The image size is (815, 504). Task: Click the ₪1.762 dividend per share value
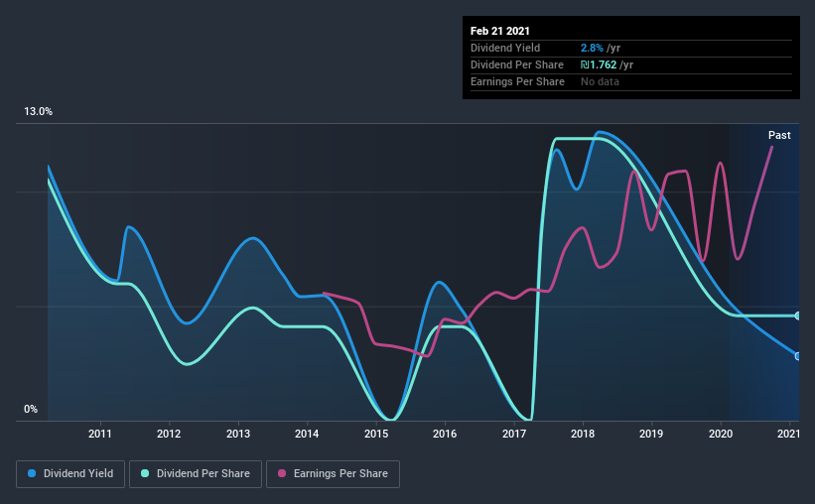(599, 64)
